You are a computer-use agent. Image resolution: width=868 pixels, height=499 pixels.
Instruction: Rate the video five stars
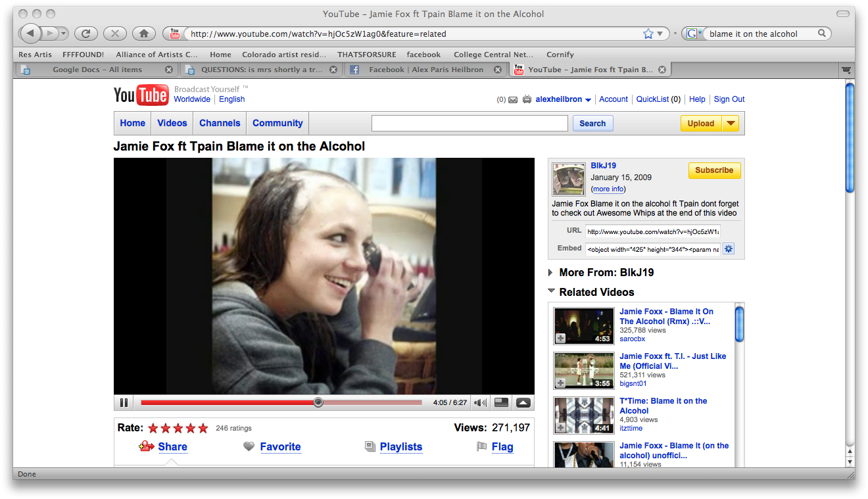(x=203, y=428)
